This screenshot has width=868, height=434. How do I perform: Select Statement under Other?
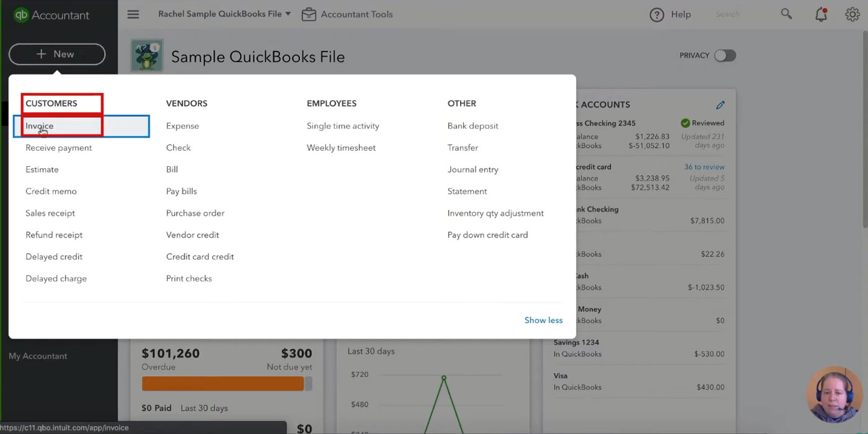467,191
